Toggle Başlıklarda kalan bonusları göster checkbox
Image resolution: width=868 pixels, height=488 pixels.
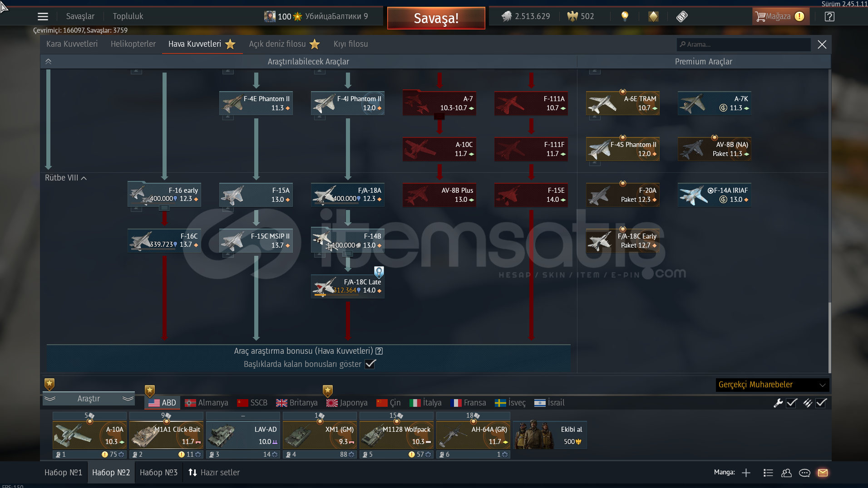370,364
